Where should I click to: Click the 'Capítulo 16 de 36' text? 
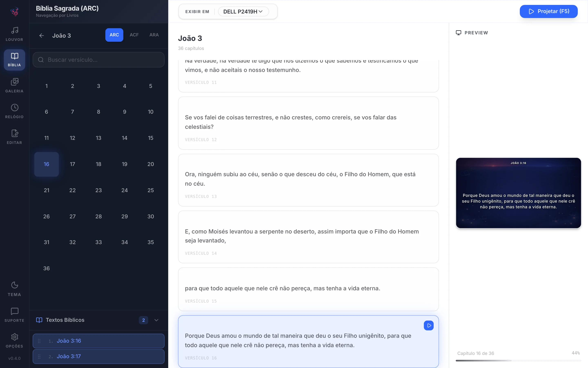click(x=476, y=353)
